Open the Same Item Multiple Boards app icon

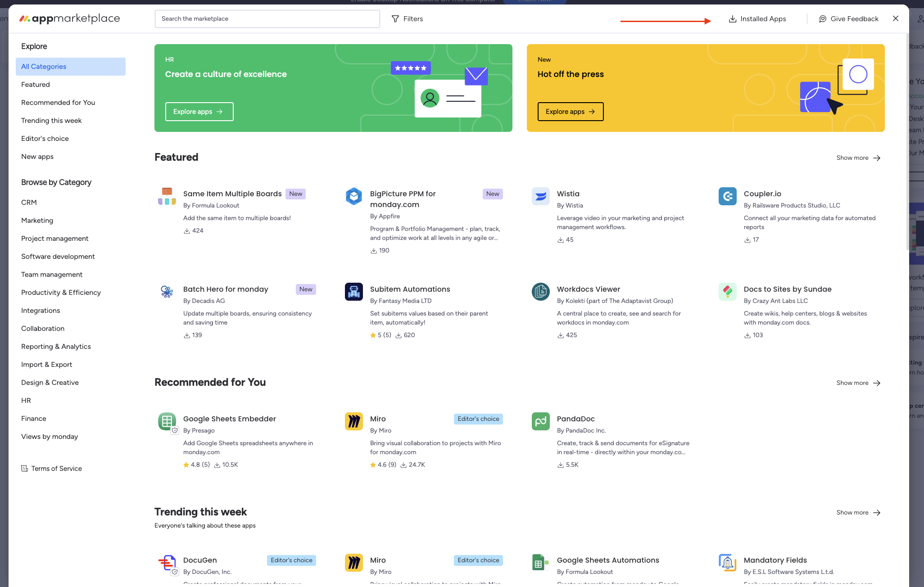coord(167,196)
